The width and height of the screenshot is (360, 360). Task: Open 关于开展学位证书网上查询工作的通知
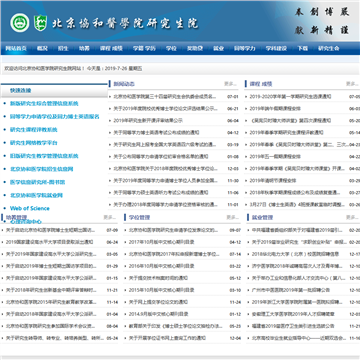(167, 338)
